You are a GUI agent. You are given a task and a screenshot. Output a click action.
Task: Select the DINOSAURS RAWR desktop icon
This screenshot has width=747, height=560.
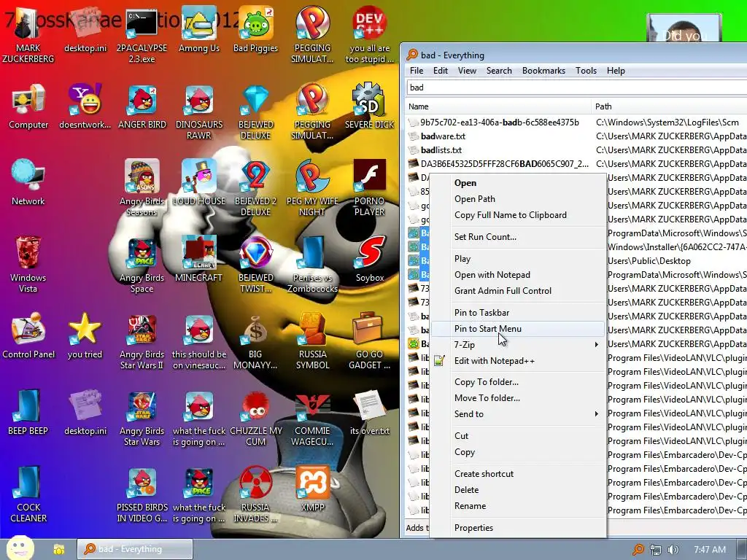[x=199, y=112]
